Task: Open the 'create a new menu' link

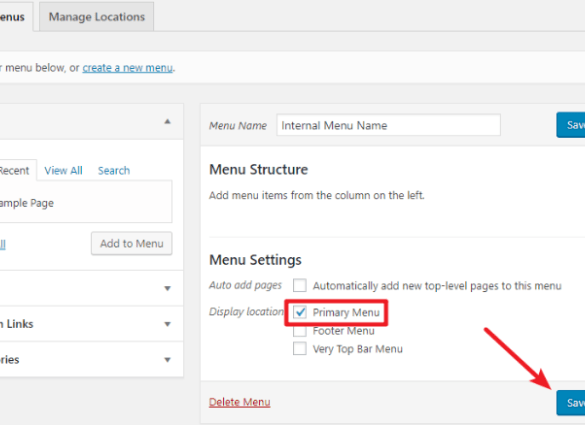Action: pyautogui.click(x=128, y=68)
